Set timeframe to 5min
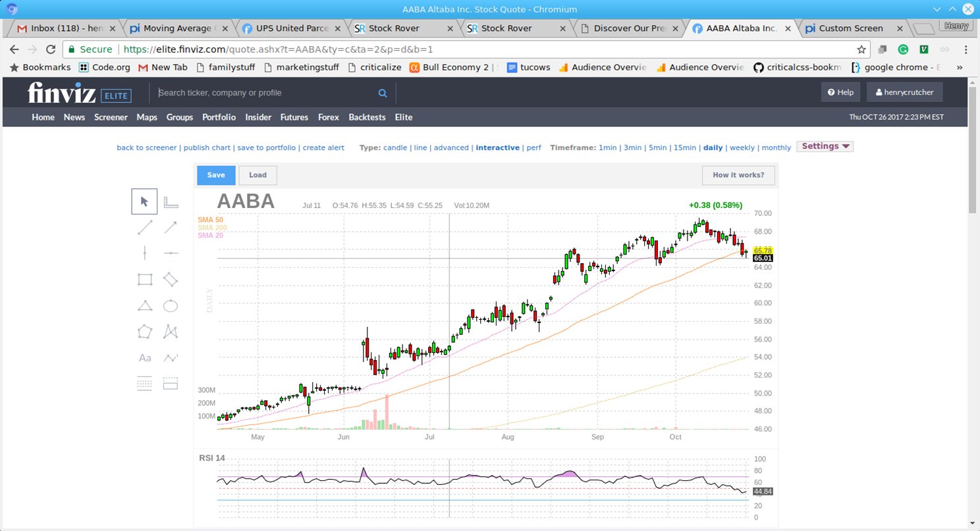 click(x=658, y=147)
